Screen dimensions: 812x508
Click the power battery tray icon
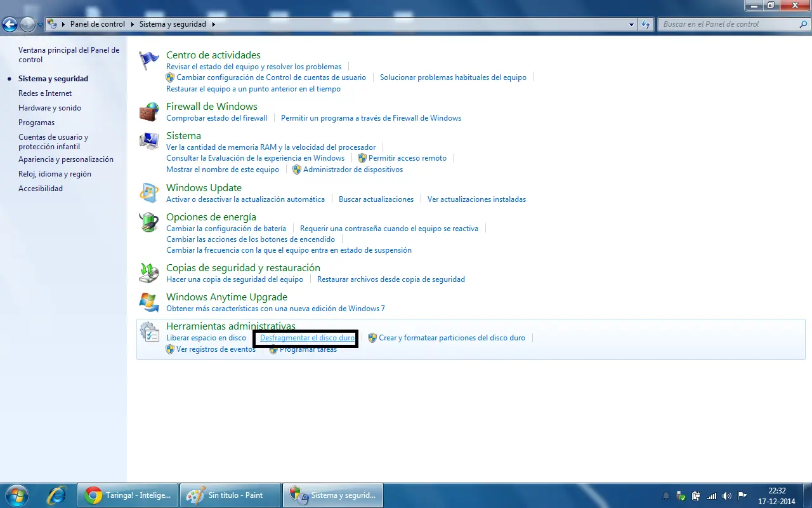pyautogui.click(x=697, y=495)
